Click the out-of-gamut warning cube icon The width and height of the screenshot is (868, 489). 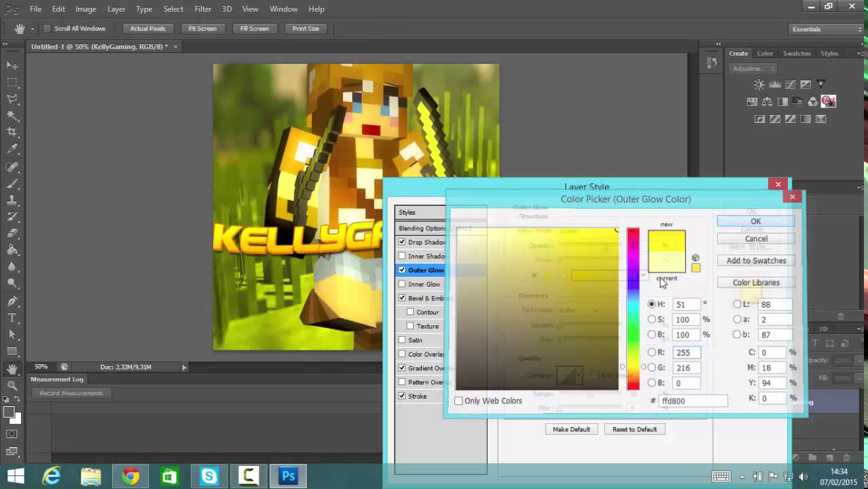pyautogui.click(x=695, y=258)
